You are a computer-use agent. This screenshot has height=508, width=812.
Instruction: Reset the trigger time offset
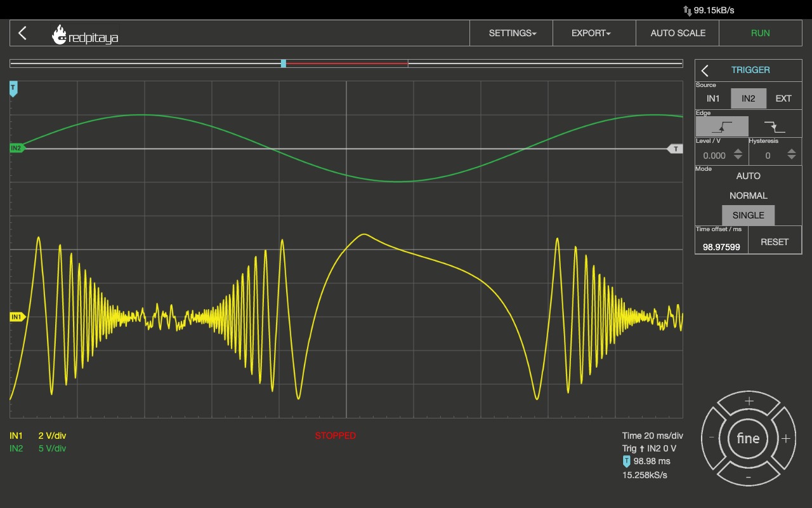pos(774,242)
